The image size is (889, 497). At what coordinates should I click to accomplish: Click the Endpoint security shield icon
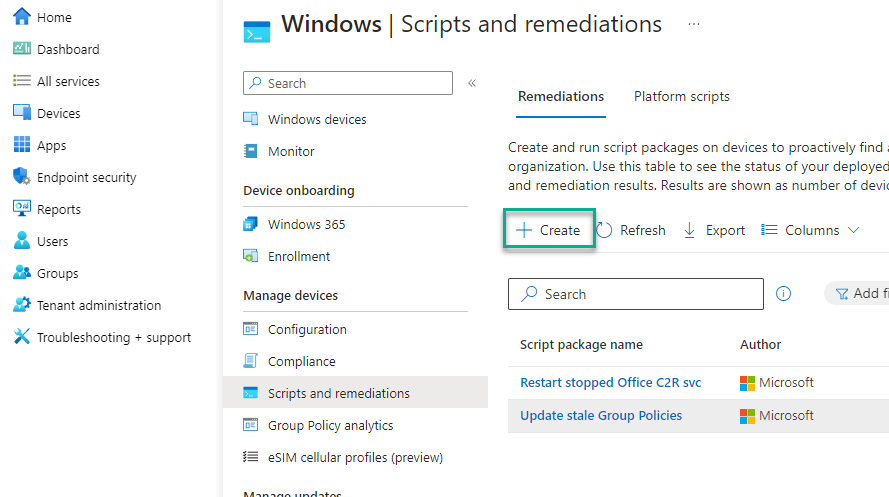point(22,176)
